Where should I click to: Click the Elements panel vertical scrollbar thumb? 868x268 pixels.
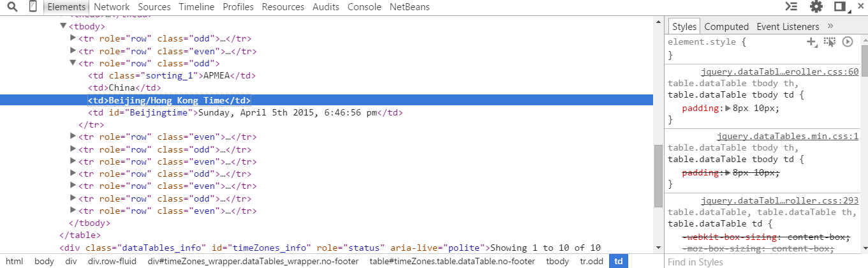click(x=658, y=175)
